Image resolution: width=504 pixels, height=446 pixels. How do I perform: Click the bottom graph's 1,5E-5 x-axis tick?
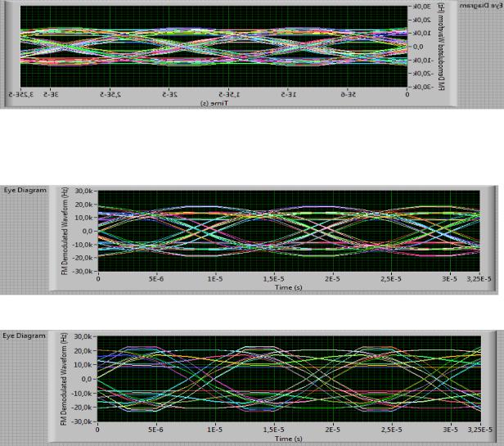pos(273,430)
